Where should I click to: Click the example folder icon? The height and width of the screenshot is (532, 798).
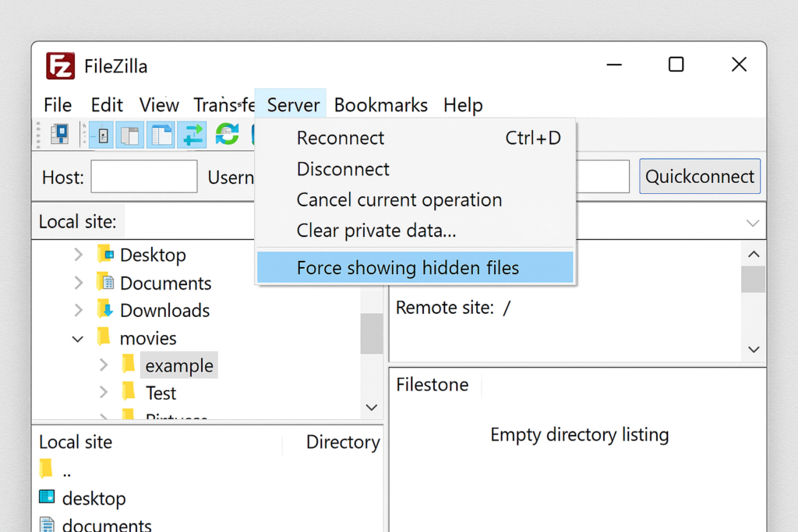pos(129,364)
